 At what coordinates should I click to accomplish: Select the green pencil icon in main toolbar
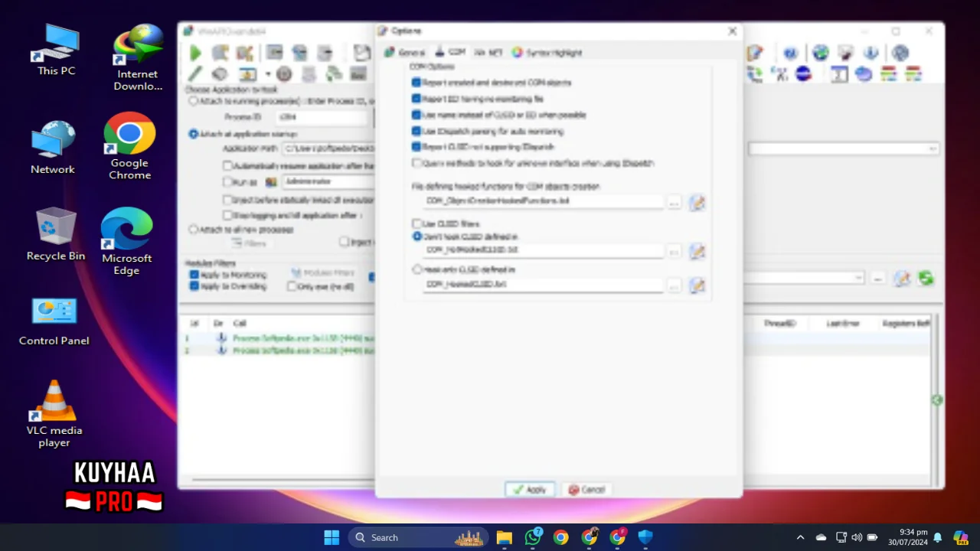[x=195, y=74]
